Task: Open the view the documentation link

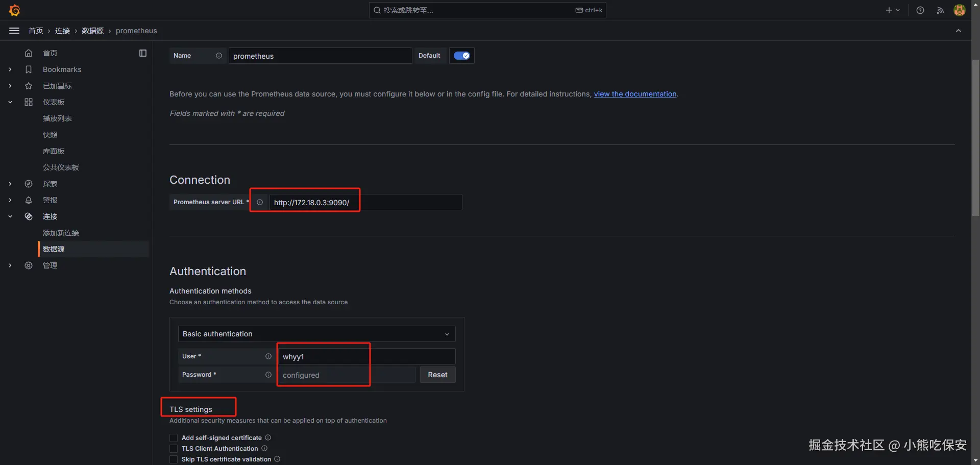Action: click(x=635, y=94)
